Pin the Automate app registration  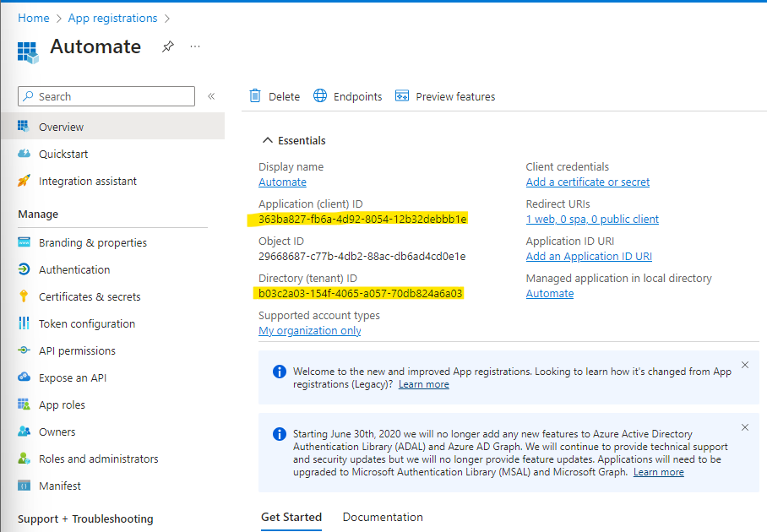pyautogui.click(x=167, y=47)
